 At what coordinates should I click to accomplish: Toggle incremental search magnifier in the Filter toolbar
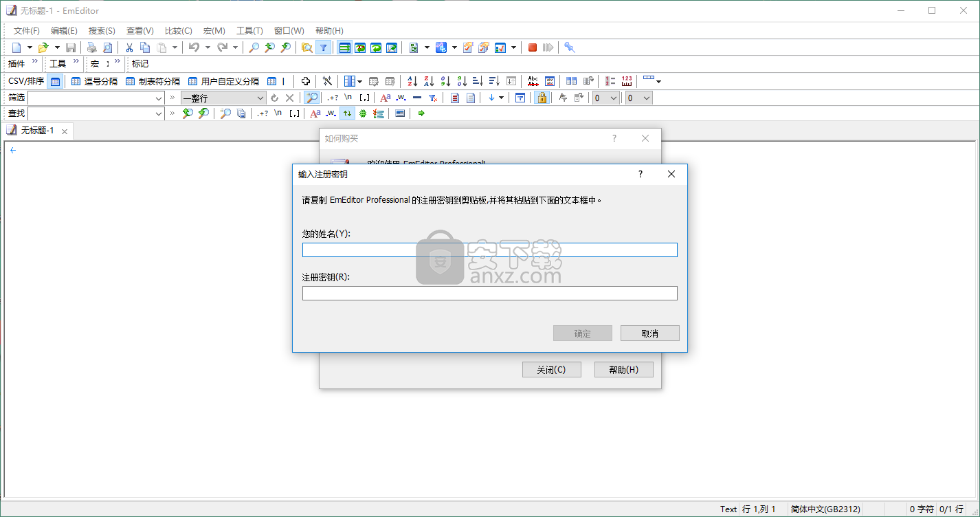[x=311, y=98]
